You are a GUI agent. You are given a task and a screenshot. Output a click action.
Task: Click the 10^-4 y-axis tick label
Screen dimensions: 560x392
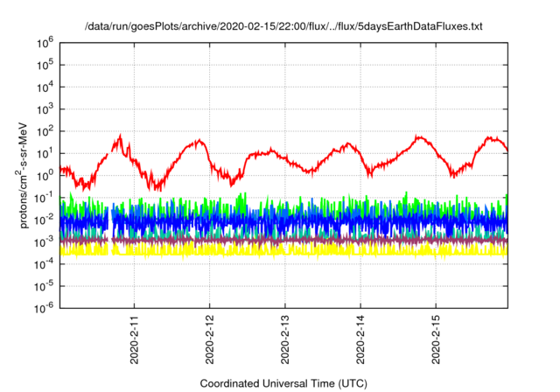click(44, 264)
